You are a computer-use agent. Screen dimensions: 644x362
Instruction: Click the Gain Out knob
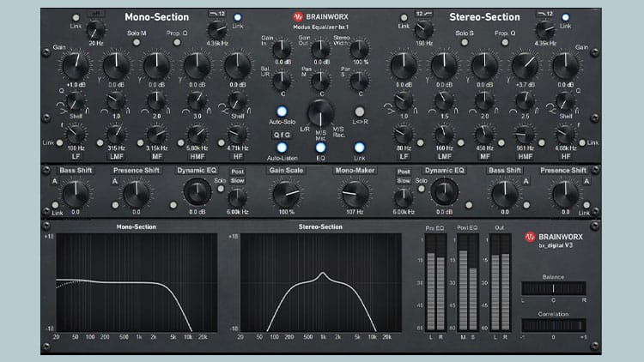320,49
